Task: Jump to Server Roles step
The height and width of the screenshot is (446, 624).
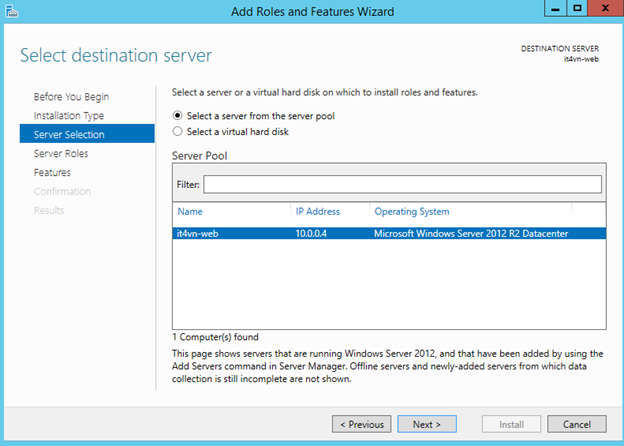Action: pyautogui.click(x=61, y=153)
